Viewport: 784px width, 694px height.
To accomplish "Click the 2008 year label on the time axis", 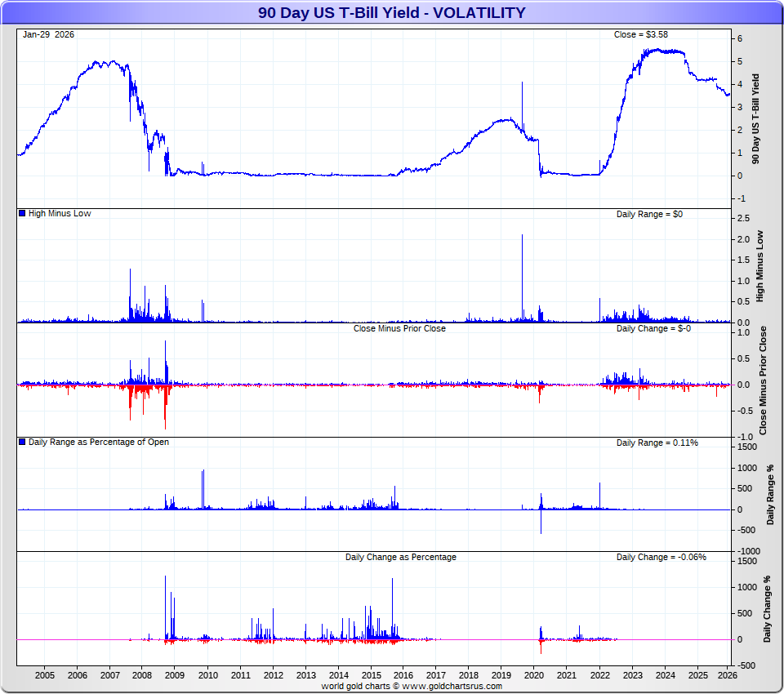I will 142,675.
